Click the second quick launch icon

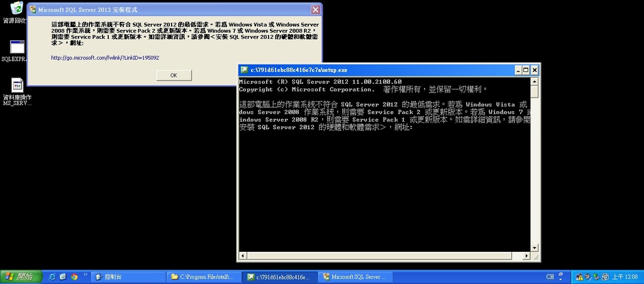click(x=63, y=277)
